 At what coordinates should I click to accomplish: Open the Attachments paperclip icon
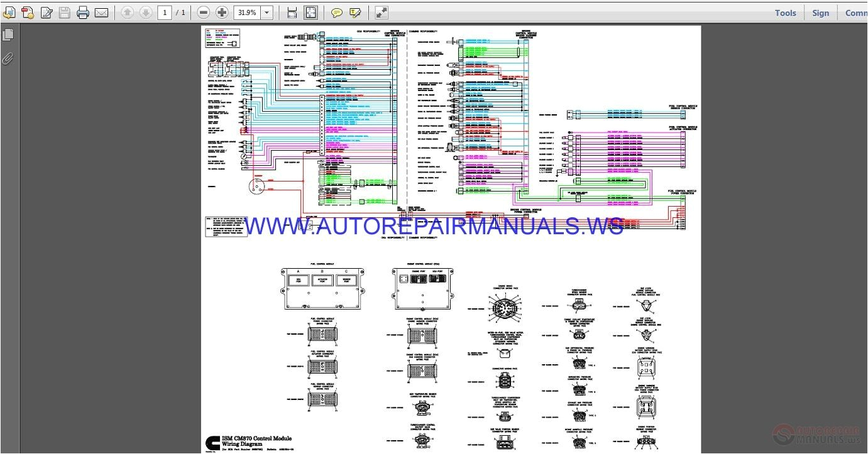[x=8, y=58]
